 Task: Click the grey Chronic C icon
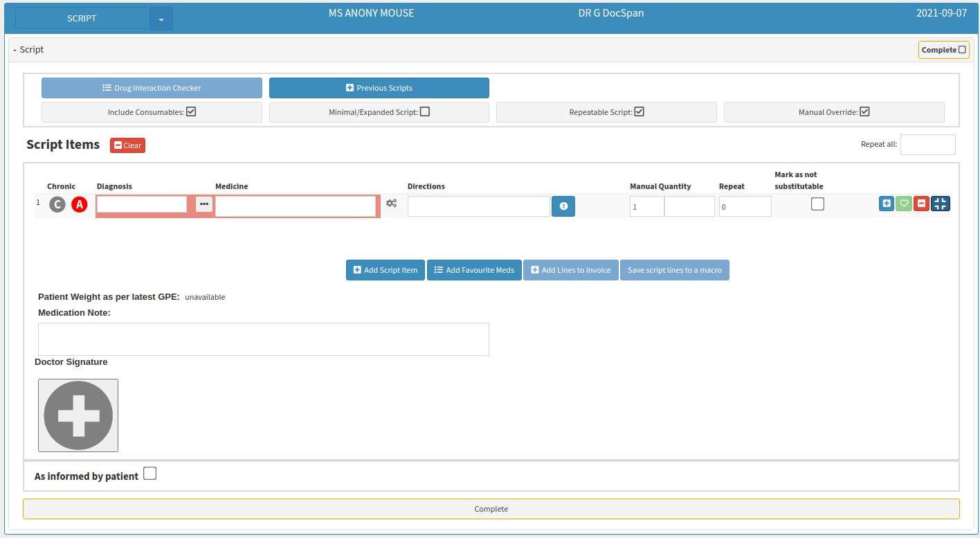click(x=57, y=204)
